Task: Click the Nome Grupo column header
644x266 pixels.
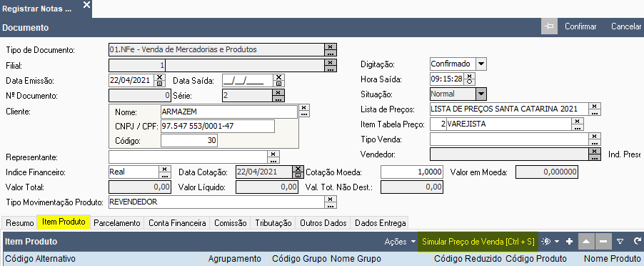Action: click(x=356, y=259)
